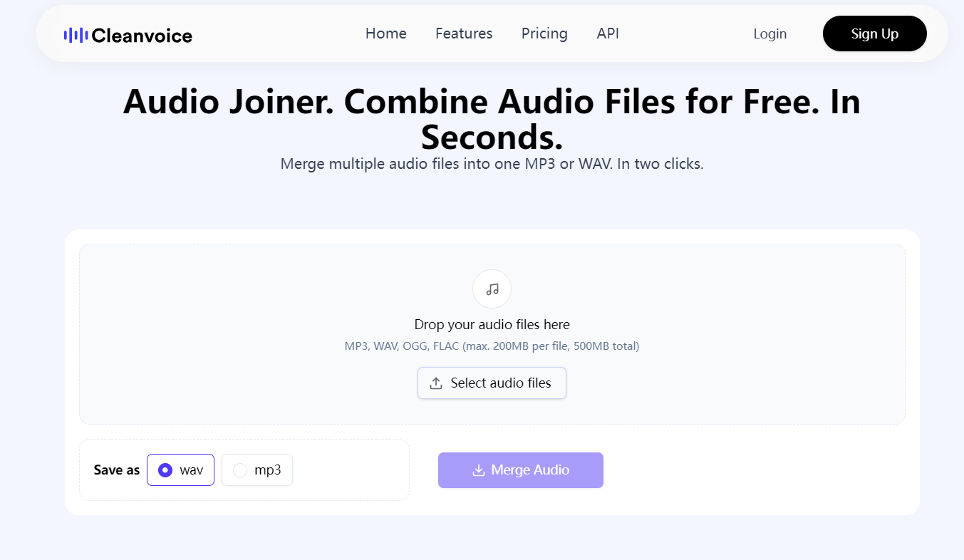Click the music note icon above drop area
This screenshot has height=560, width=964.
click(492, 289)
